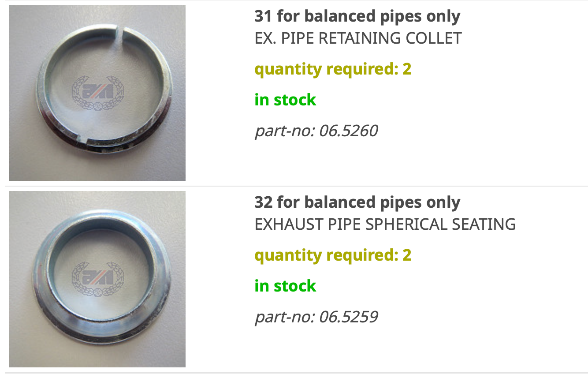Image resolution: width=588 pixels, height=374 pixels.
Task: Click quantity required for the spherical seating
Action: point(333,255)
